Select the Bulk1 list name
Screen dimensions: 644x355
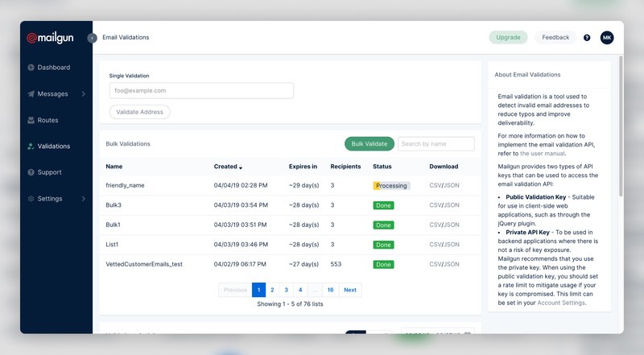(x=113, y=225)
